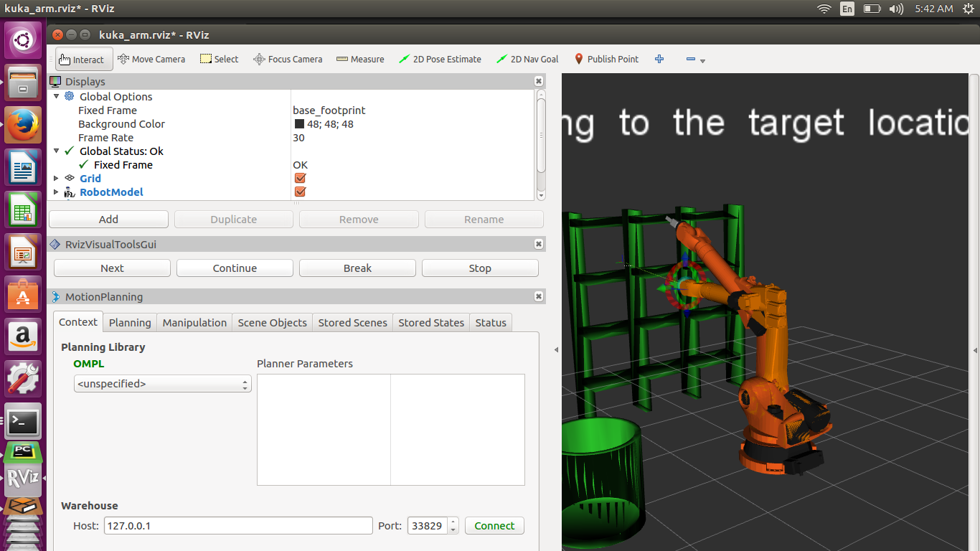
Task: Click the RViz dock icon
Action: pos(24,479)
